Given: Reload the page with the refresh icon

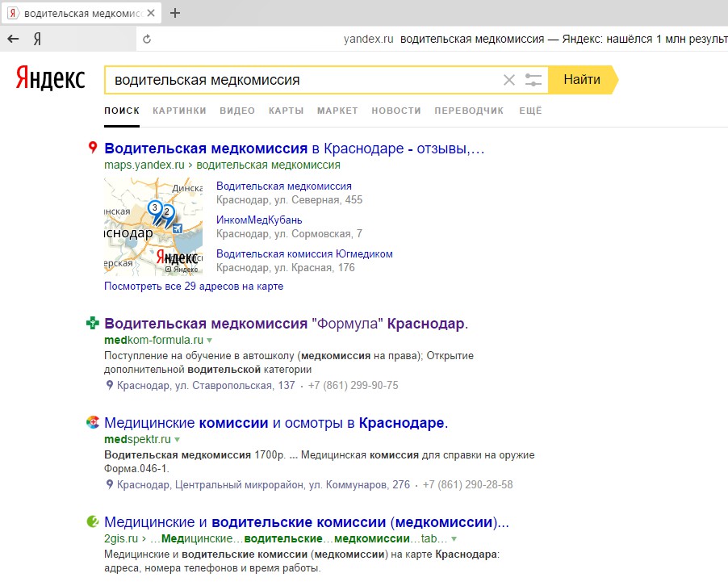Looking at the screenshot, I should pos(147,39).
